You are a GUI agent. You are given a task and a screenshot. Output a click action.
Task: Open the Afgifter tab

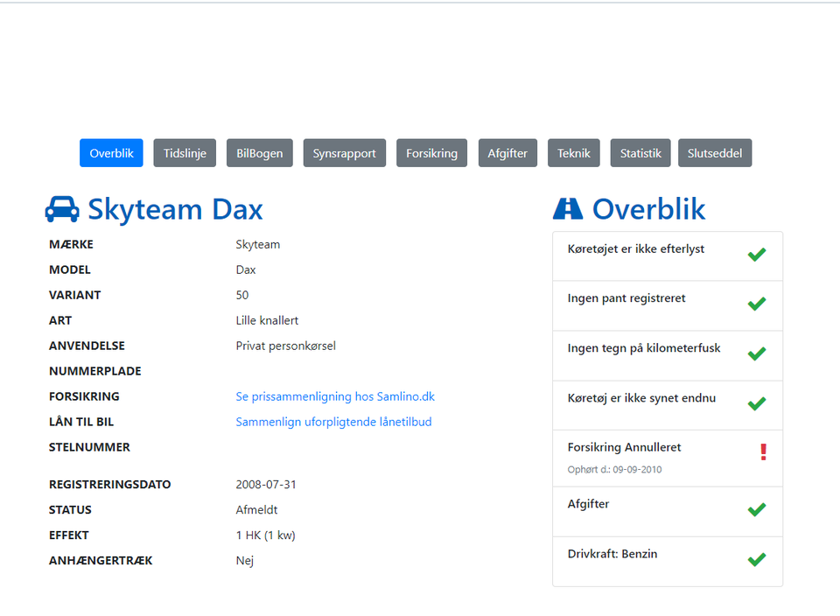pos(507,153)
